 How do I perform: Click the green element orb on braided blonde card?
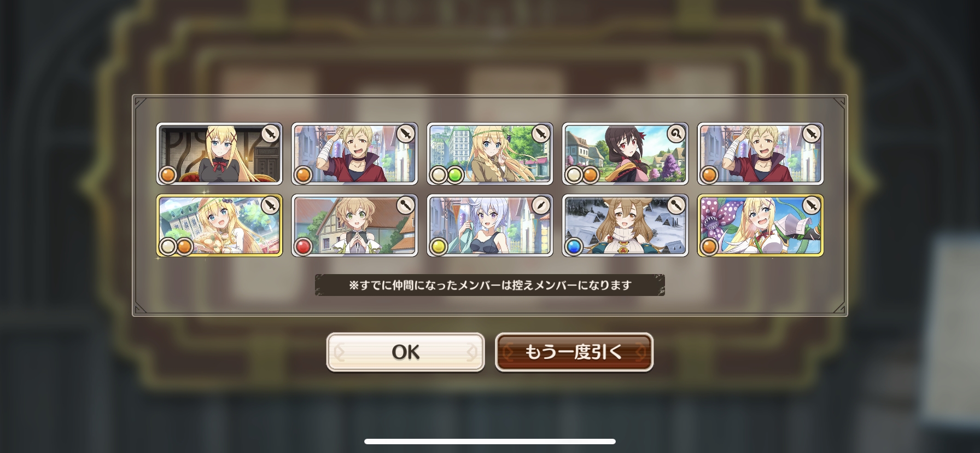point(455,175)
